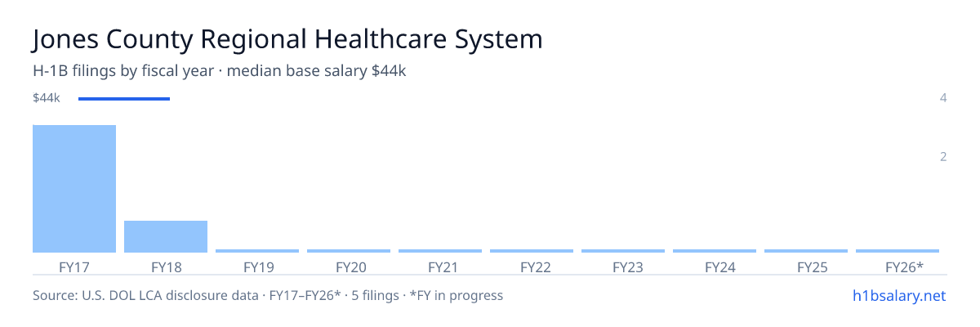980x327 pixels.
Task: Click the FY24 bar stub
Action: click(x=715, y=251)
